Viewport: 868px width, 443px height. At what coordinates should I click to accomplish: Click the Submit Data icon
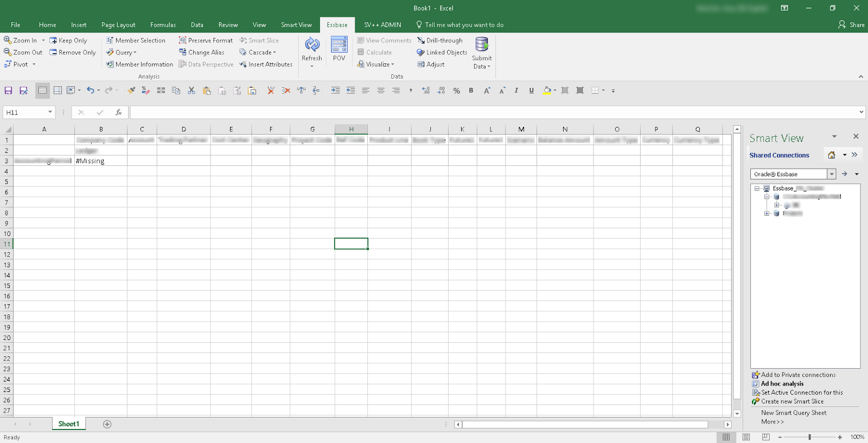(x=482, y=45)
